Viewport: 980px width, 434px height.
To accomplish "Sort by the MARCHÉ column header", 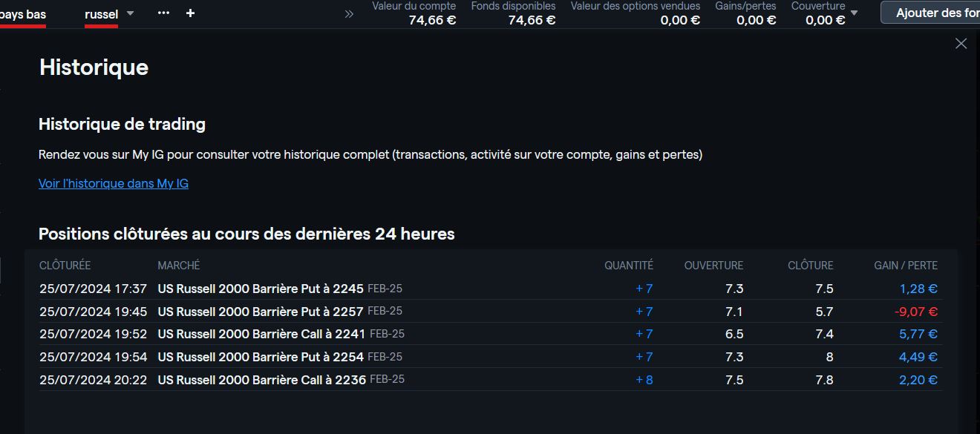I will 178,265.
